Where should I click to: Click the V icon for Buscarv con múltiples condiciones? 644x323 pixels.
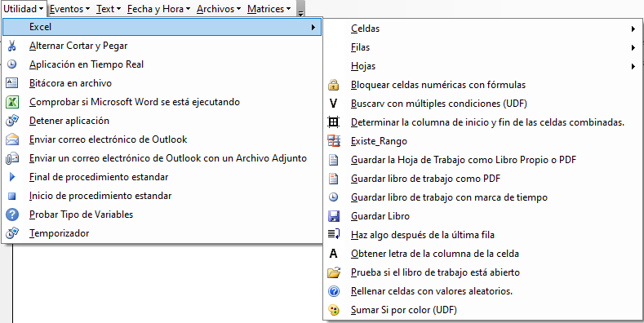click(334, 104)
